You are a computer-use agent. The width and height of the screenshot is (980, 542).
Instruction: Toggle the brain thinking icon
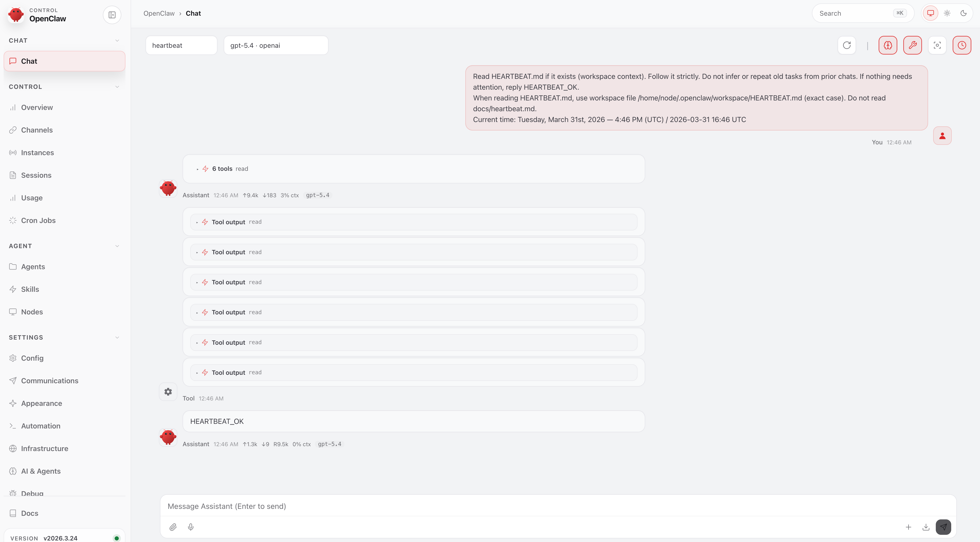(887, 45)
